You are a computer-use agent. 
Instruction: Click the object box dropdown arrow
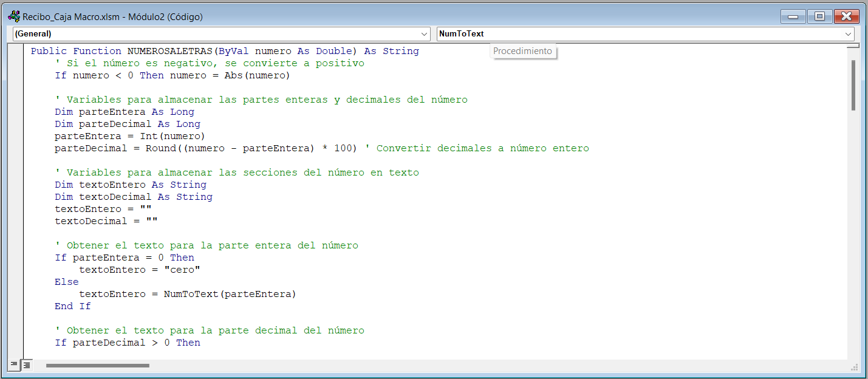(424, 34)
